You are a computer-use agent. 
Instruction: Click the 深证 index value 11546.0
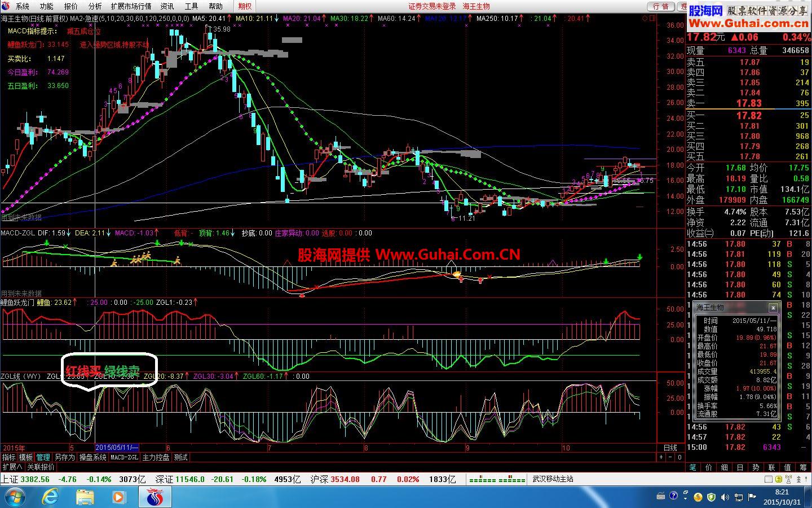coord(189,479)
